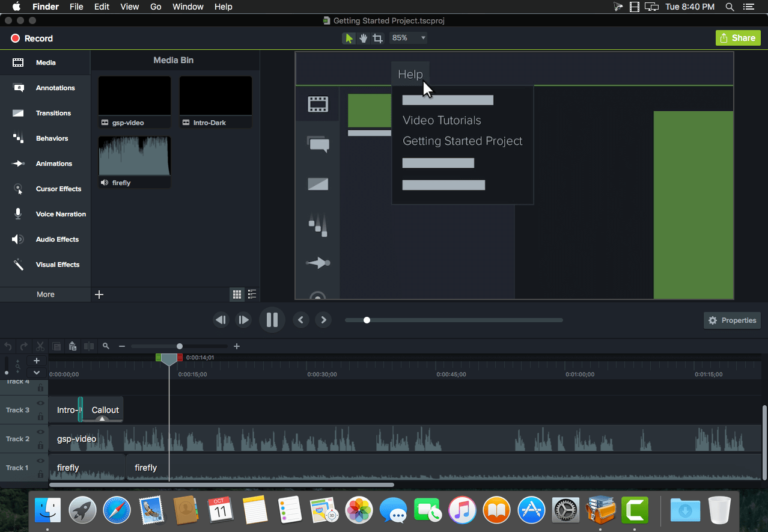Image resolution: width=768 pixels, height=532 pixels.
Task: Click the Split clip icon
Action: pyautogui.click(x=89, y=346)
